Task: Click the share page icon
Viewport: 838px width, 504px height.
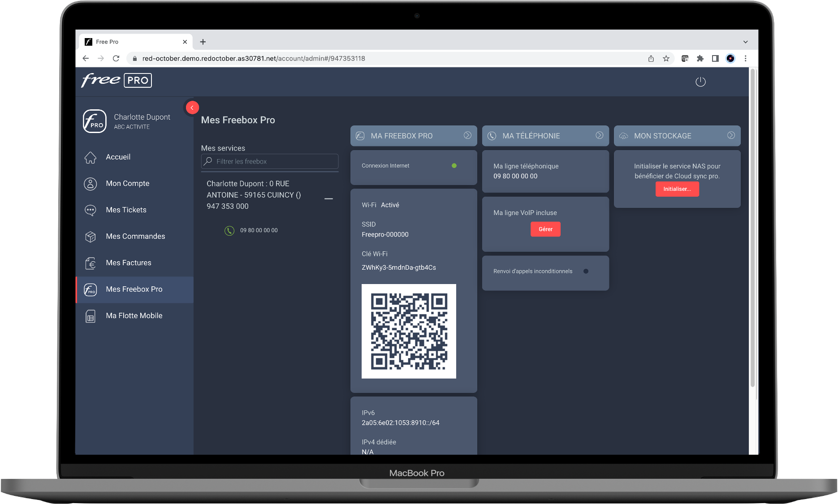Action: 651,58
